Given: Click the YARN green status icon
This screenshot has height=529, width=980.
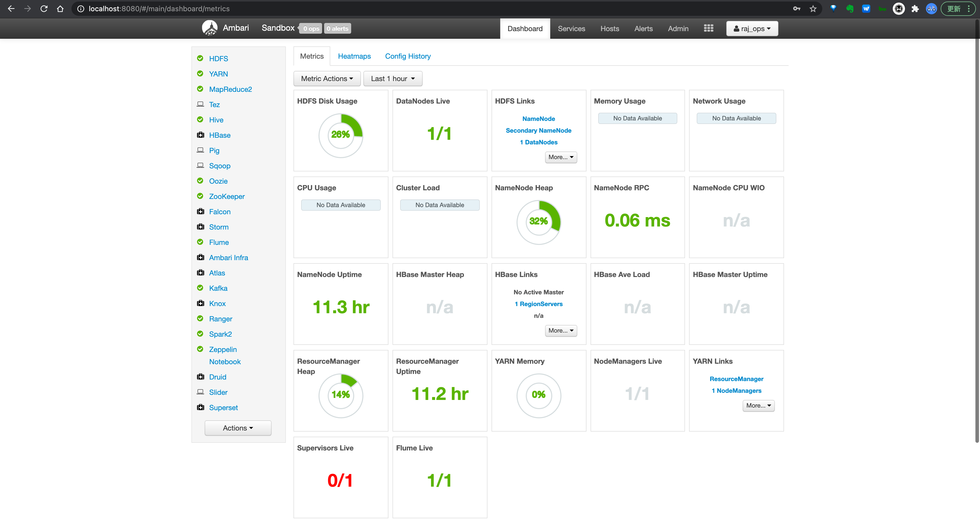Looking at the screenshot, I should [x=200, y=73].
